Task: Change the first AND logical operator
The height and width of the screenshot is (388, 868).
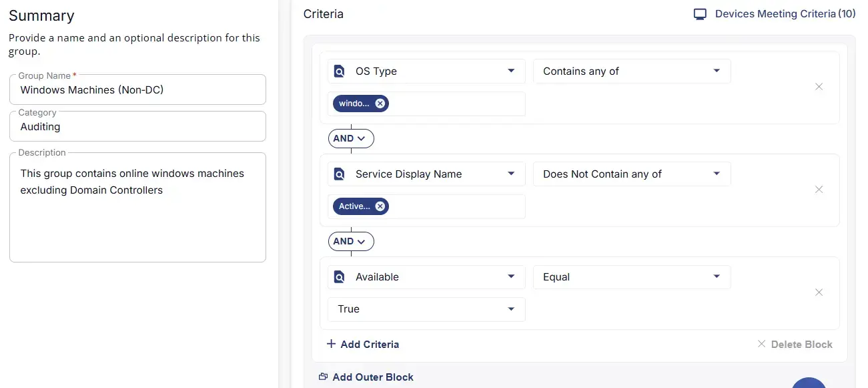Action: point(350,138)
